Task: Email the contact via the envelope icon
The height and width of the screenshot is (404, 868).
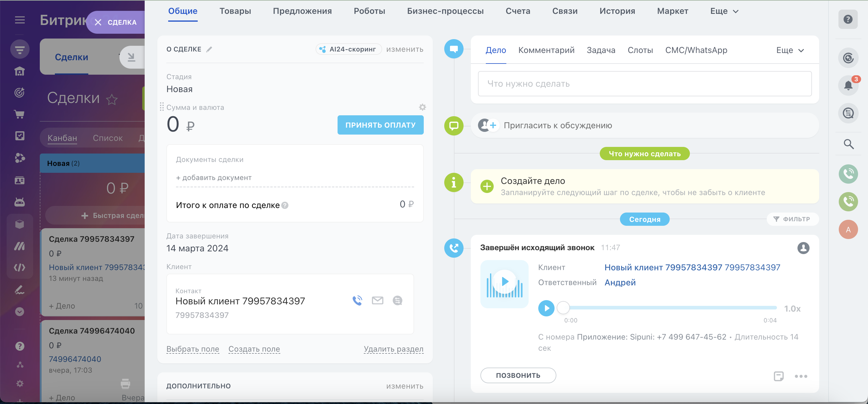Action: tap(377, 300)
